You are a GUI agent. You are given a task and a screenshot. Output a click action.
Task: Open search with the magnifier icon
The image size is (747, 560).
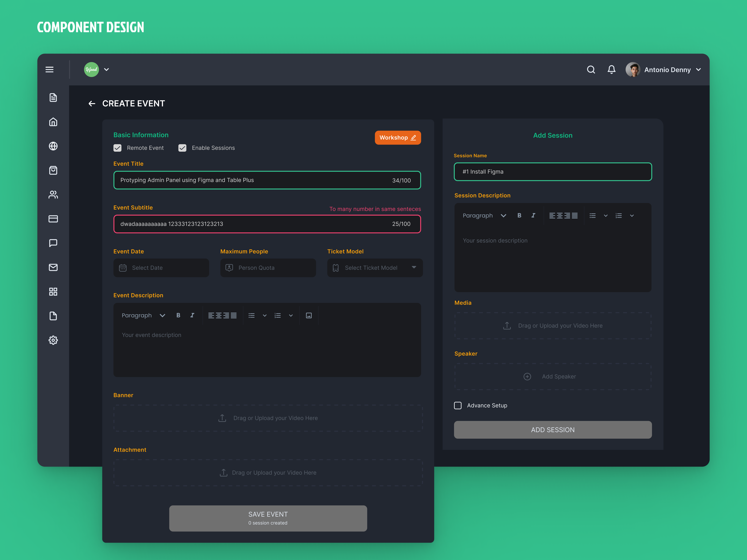pyautogui.click(x=591, y=70)
